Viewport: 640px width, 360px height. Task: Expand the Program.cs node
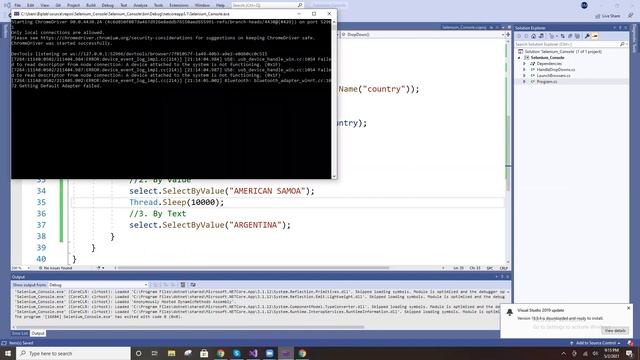click(x=524, y=82)
